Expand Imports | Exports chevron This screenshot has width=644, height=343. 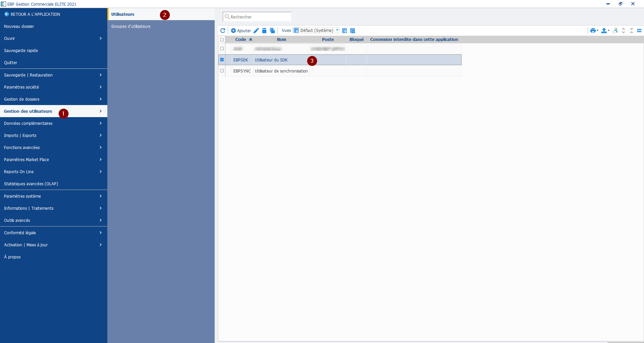[x=101, y=135]
